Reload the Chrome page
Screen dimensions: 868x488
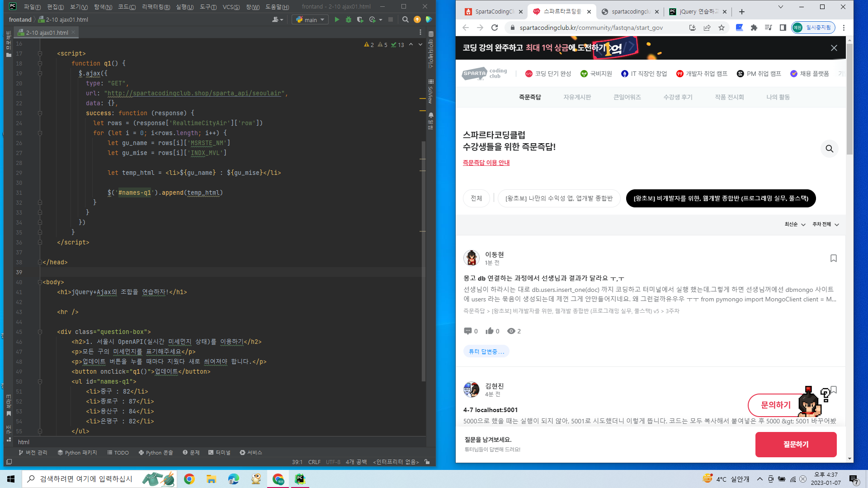(495, 28)
